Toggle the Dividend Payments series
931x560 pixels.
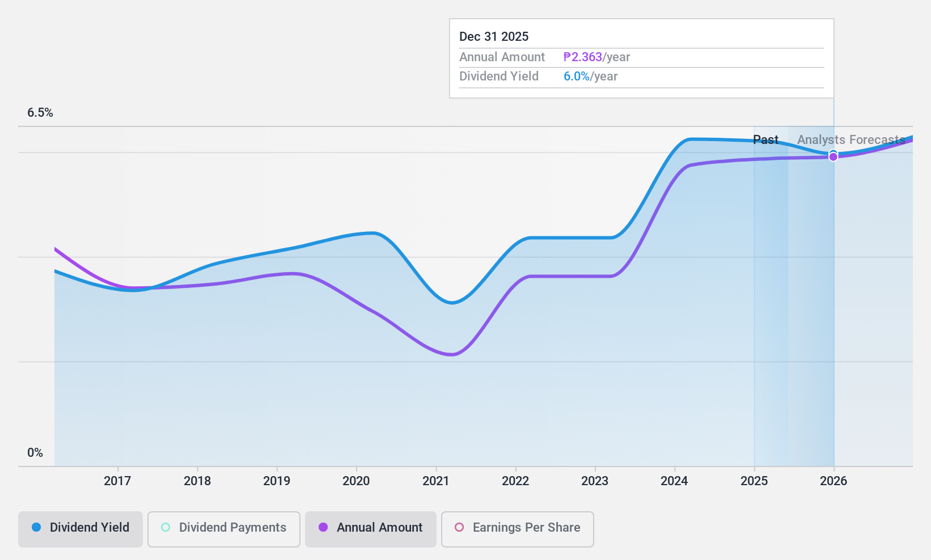224,529
